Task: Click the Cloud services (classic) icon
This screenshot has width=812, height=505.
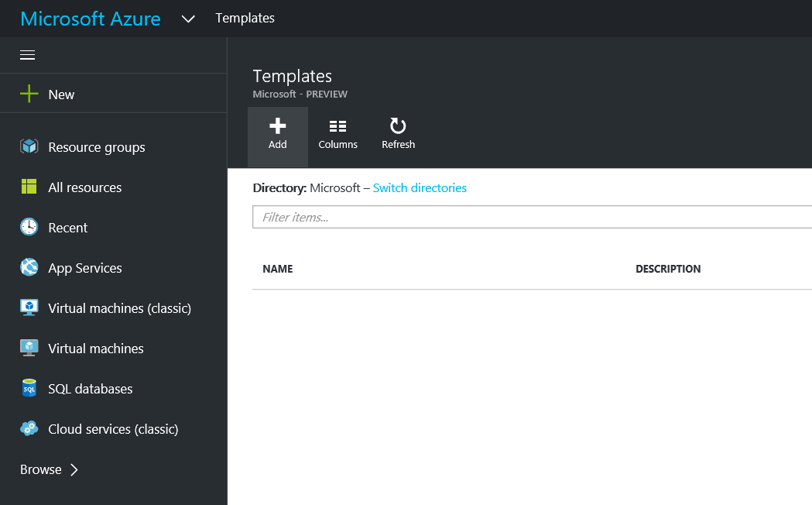Action: (29, 429)
